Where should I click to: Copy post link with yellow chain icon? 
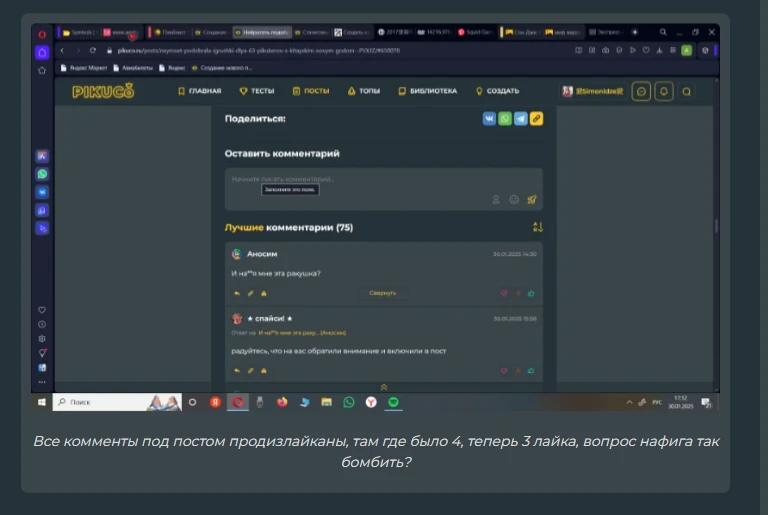[x=536, y=119]
